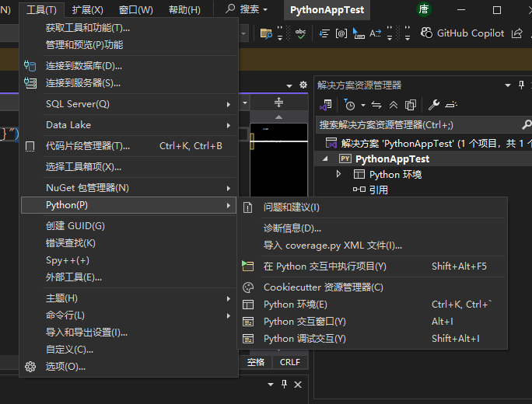This screenshot has height=404, width=532.
Task: Open the pending changes filter dropdown arrow
Action: [363, 105]
